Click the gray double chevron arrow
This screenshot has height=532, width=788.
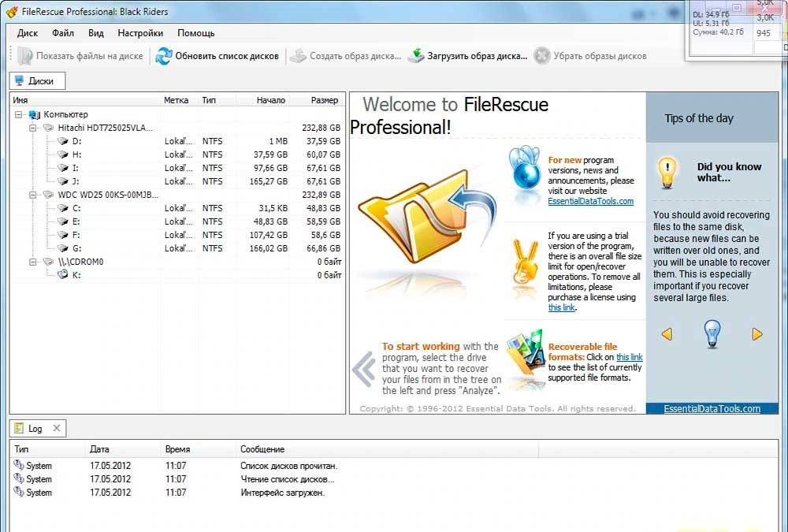point(364,369)
